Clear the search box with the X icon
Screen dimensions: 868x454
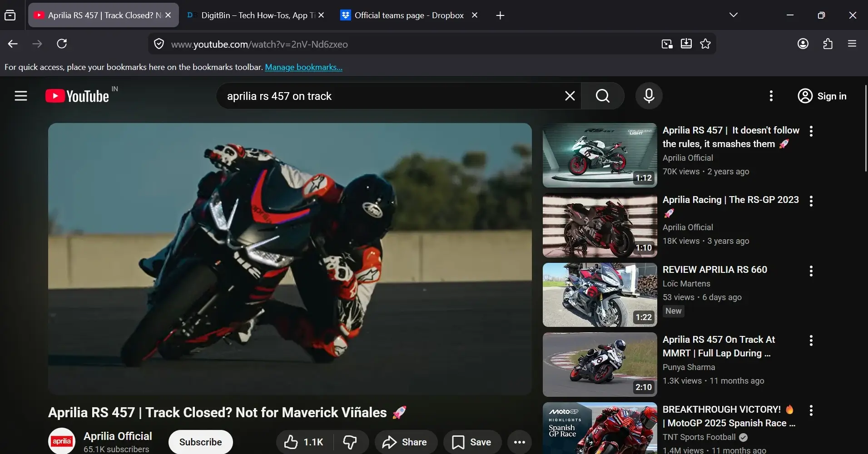[x=570, y=96]
